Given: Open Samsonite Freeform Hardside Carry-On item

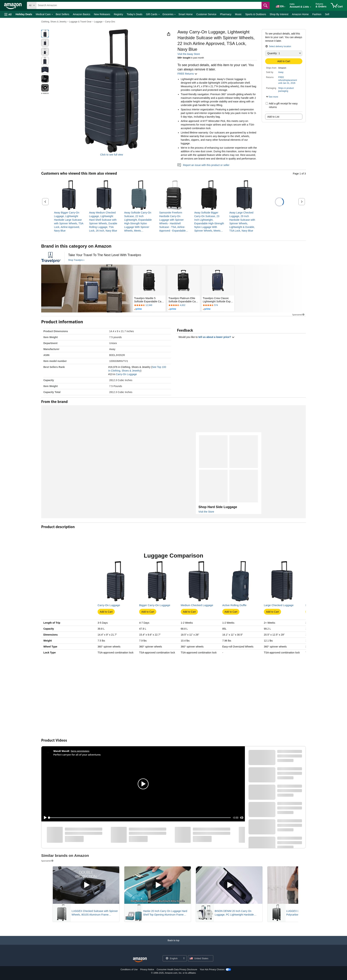Looking at the screenshot, I should [173, 221].
